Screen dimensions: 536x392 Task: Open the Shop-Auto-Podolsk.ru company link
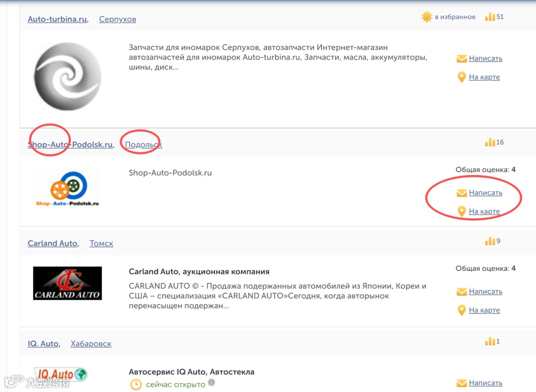click(70, 144)
